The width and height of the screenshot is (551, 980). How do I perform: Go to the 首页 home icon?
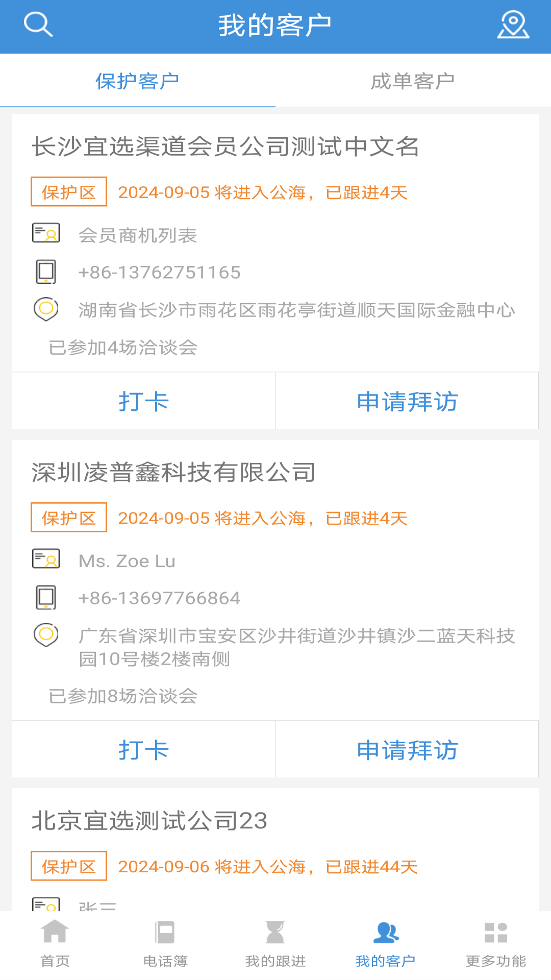click(x=55, y=932)
